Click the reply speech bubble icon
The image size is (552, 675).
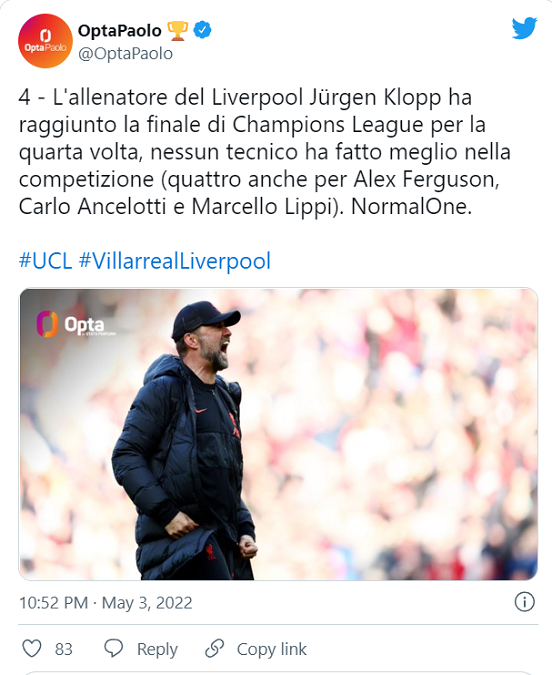[114, 648]
